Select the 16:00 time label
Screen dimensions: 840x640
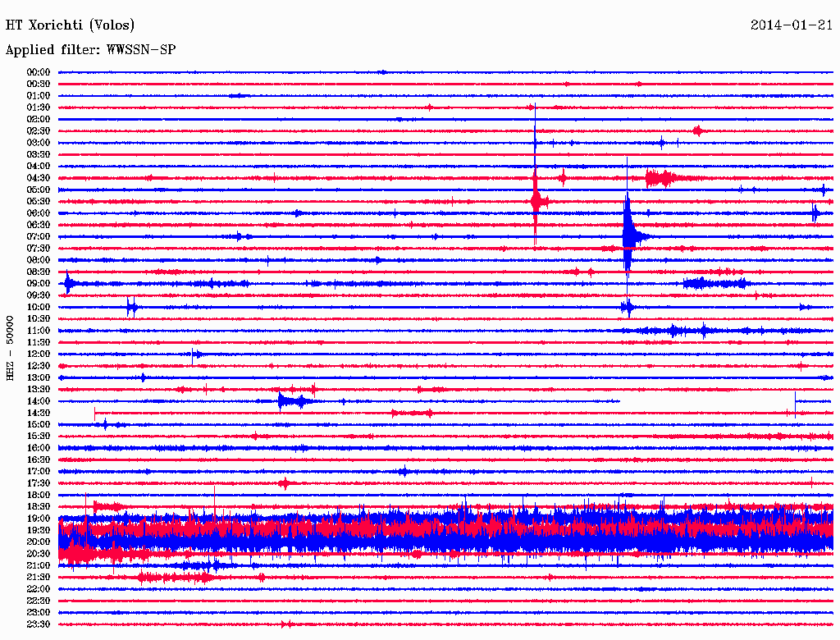click(39, 448)
